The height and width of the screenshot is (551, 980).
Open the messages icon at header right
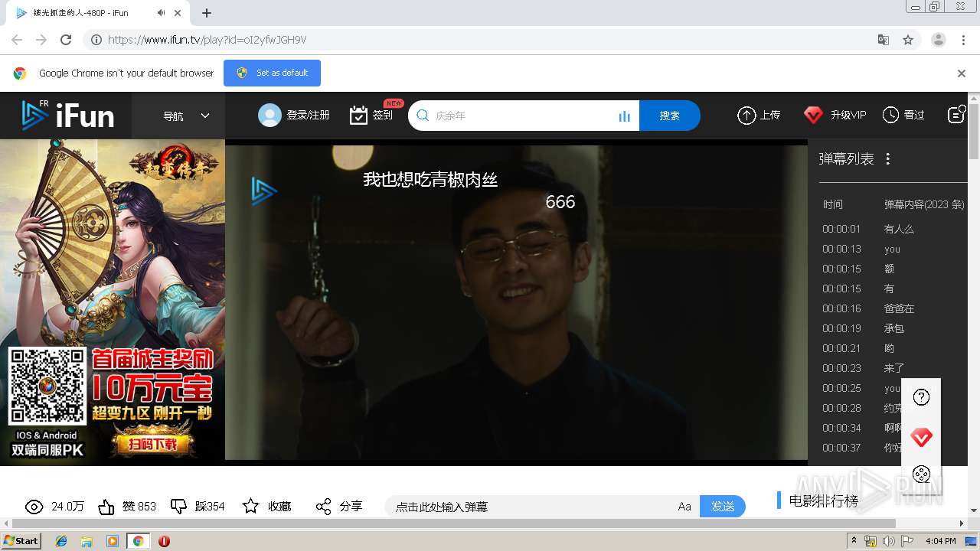click(956, 115)
